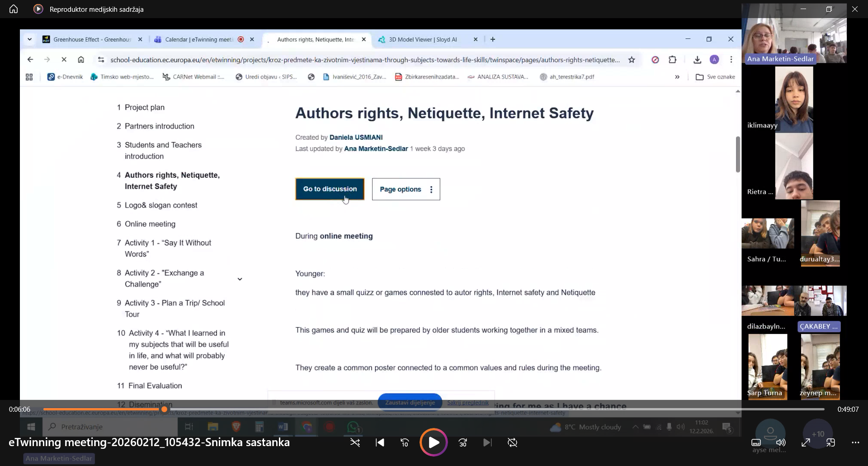Skip forward 30 seconds

point(462,443)
